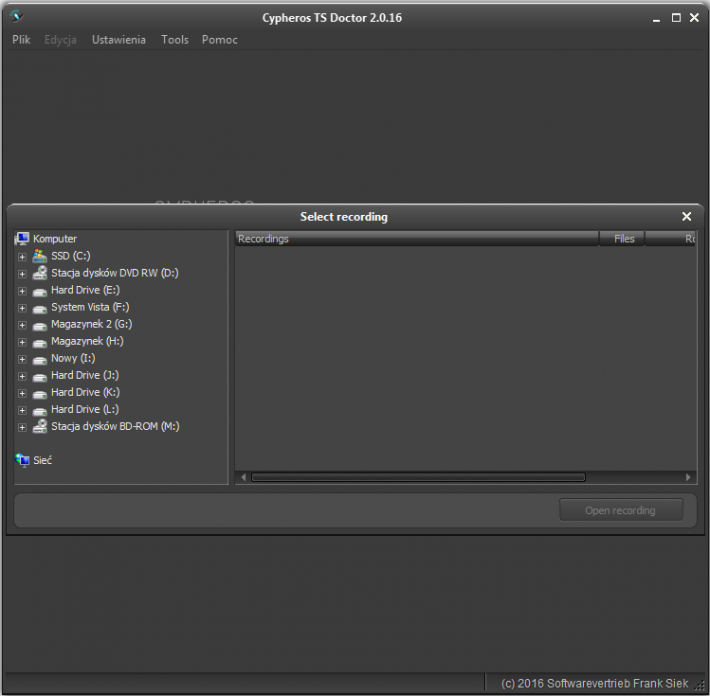Sort by the Files column header

(x=622, y=239)
